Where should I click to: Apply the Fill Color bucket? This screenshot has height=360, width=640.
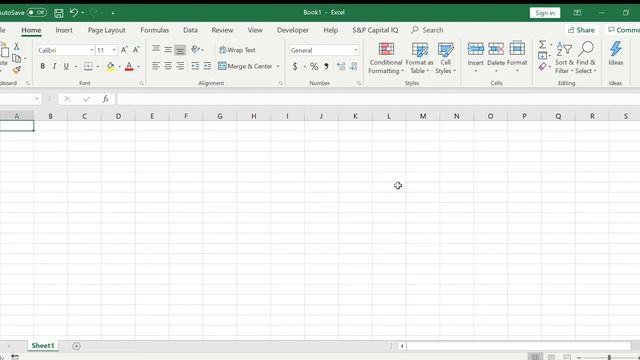110,67
